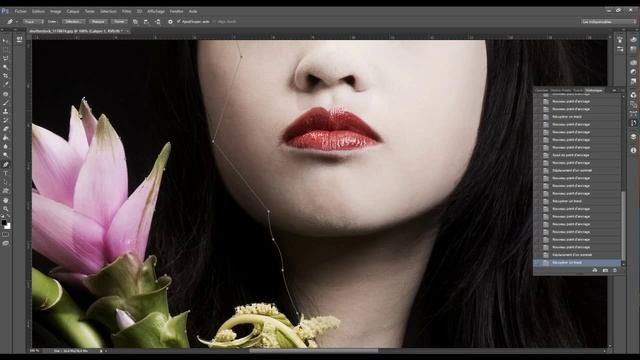640x360 pixels.
Task: Select the Path Selection tool
Action: point(5,182)
